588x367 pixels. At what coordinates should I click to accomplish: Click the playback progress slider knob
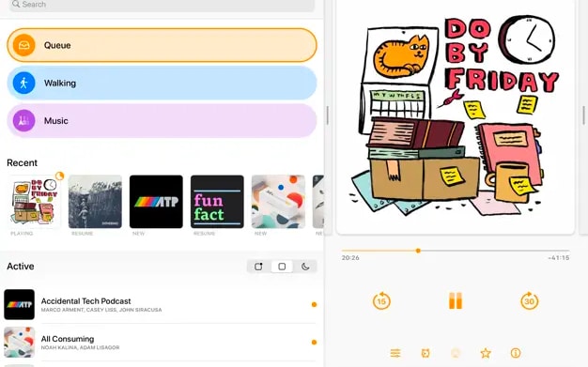418,251
